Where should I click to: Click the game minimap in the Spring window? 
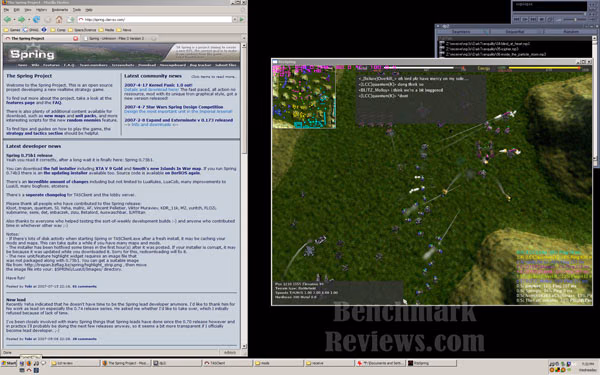click(304, 98)
